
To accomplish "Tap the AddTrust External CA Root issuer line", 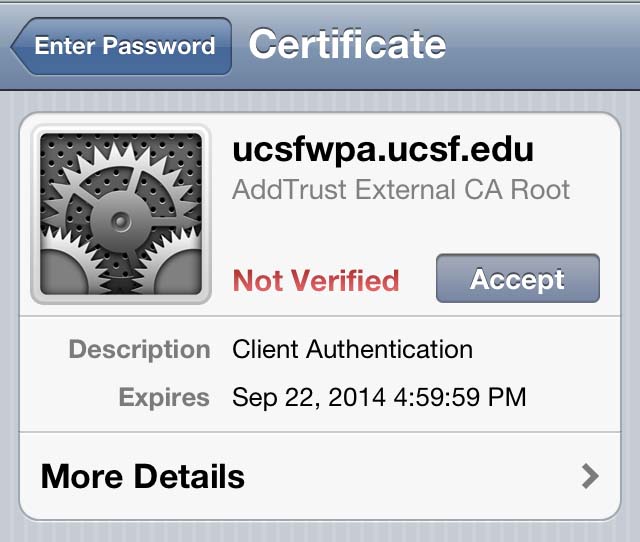I will click(401, 190).
